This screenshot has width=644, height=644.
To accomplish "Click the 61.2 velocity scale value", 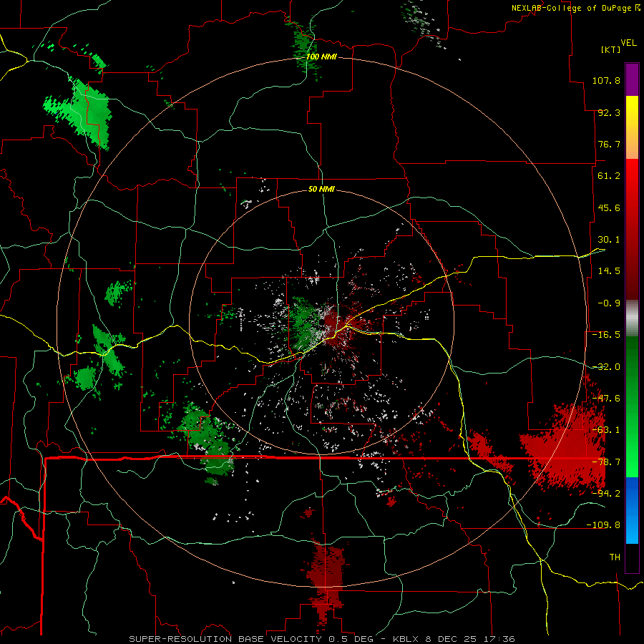I will click(609, 176).
